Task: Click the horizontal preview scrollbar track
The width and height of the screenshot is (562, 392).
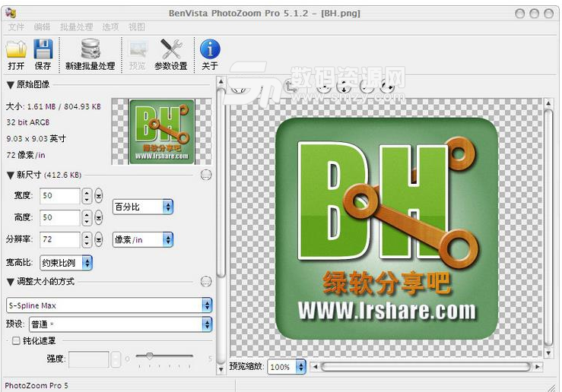Action: (x=425, y=367)
